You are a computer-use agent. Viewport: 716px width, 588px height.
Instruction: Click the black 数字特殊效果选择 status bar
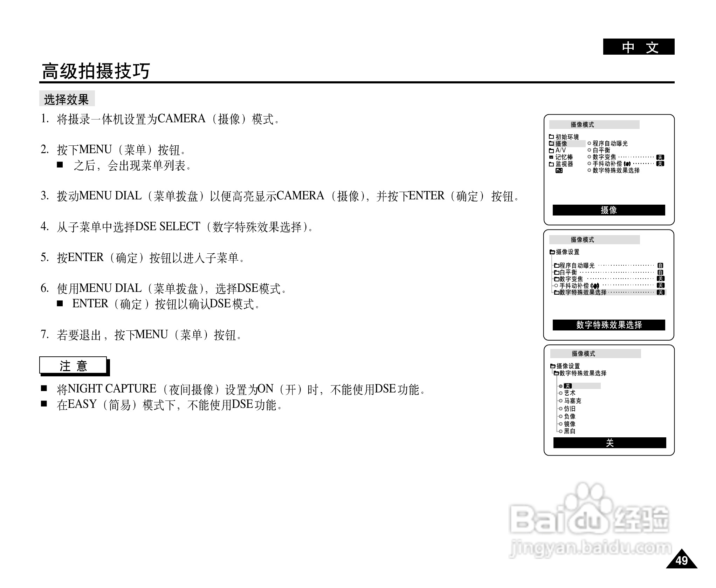tap(608, 325)
